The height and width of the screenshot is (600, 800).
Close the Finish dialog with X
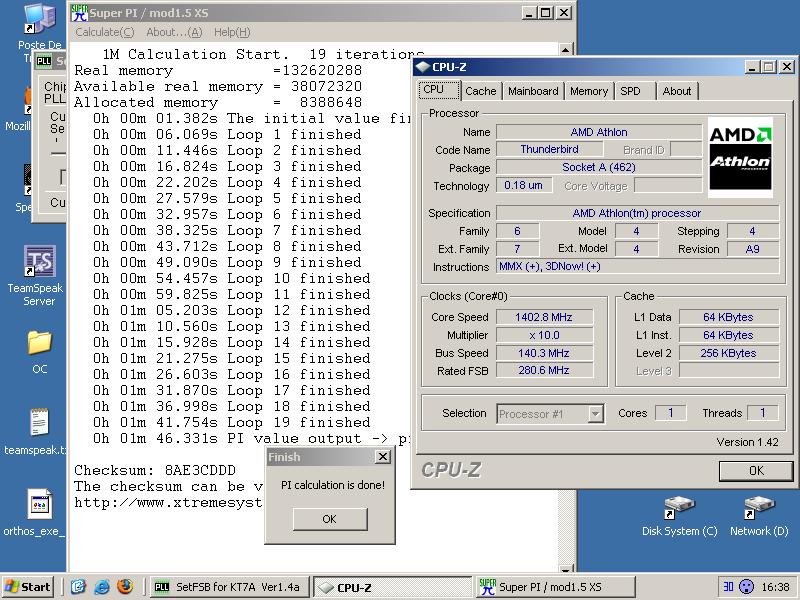383,457
